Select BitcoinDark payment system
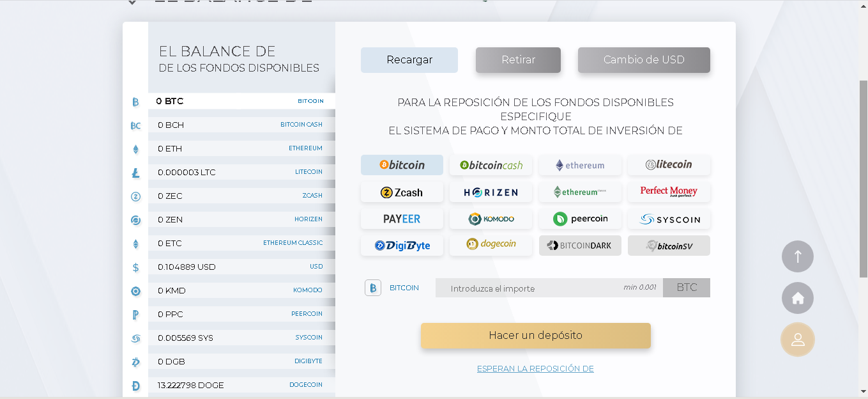The image size is (868, 399). point(580,246)
